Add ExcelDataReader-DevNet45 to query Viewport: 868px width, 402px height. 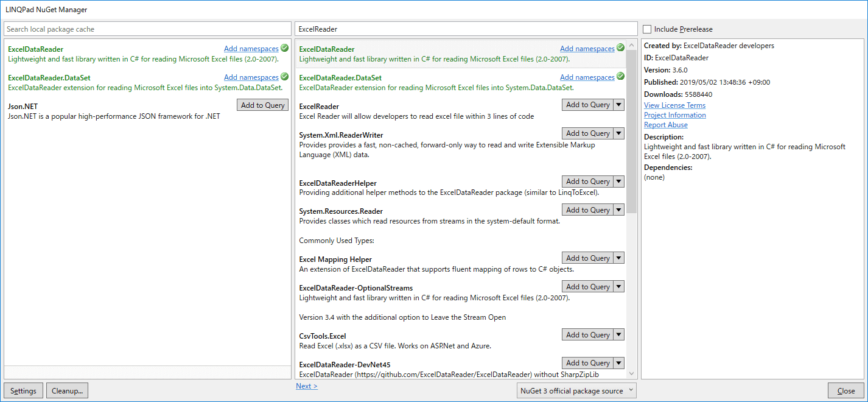(587, 363)
